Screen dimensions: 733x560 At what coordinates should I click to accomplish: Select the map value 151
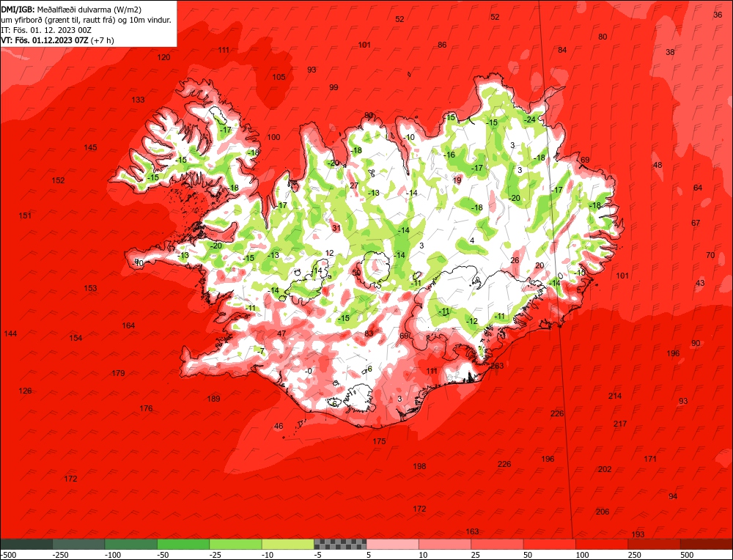(x=25, y=215)
